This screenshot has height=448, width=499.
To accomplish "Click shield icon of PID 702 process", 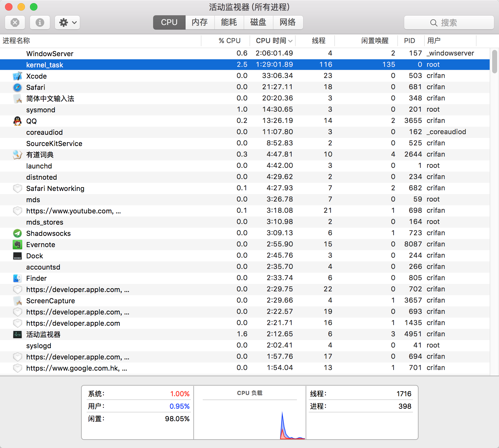I will (17, 290).
